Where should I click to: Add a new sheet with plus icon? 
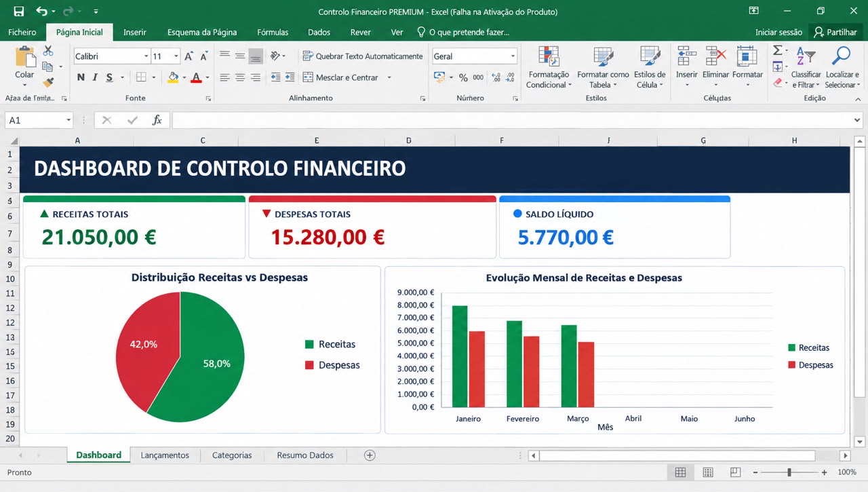coord(370,455)
